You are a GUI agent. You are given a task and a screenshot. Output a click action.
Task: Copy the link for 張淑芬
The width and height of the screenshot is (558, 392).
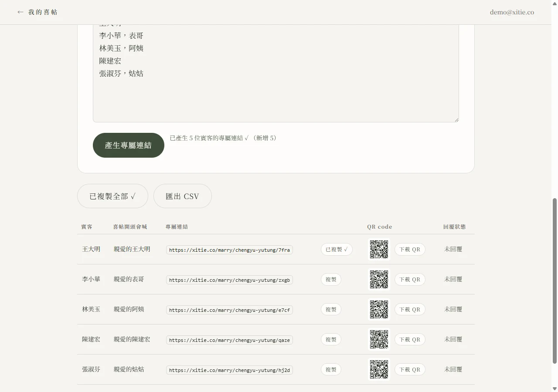tap(331, 370)
